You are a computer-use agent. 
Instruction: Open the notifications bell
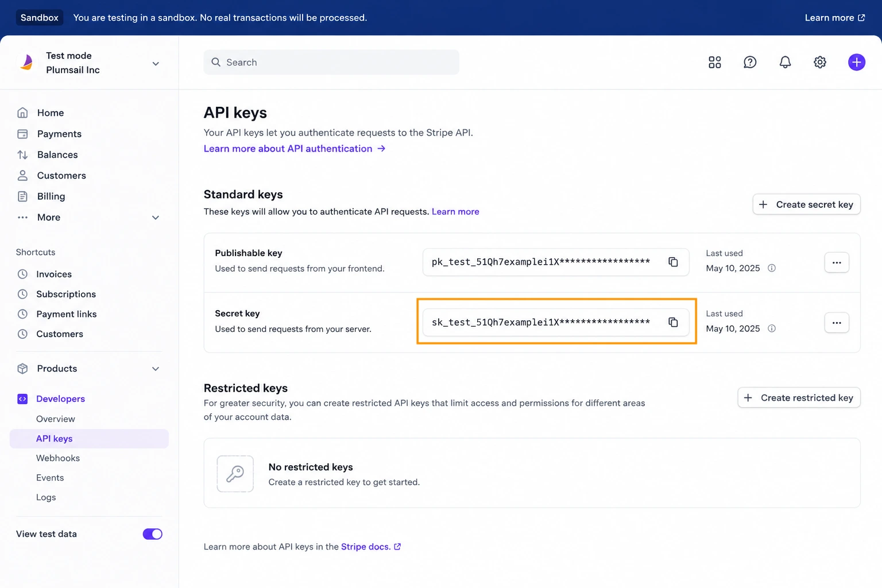(785, 62)
